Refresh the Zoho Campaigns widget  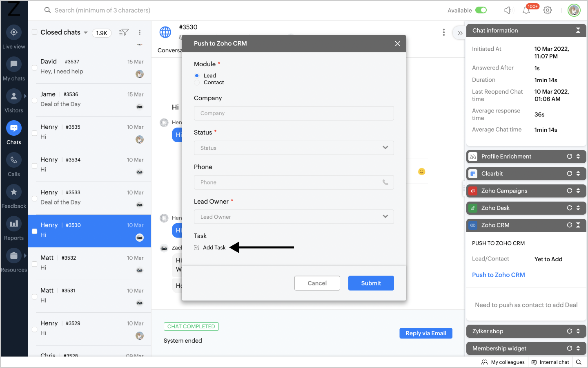pyautogui.click(x=570, y=191)
